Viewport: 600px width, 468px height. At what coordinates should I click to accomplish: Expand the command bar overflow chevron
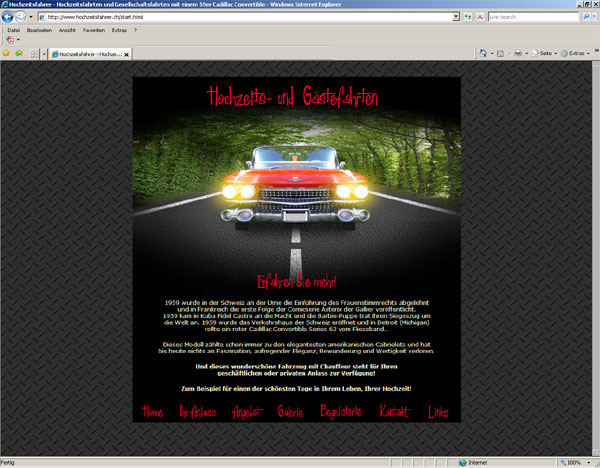(x=596, y=51)
